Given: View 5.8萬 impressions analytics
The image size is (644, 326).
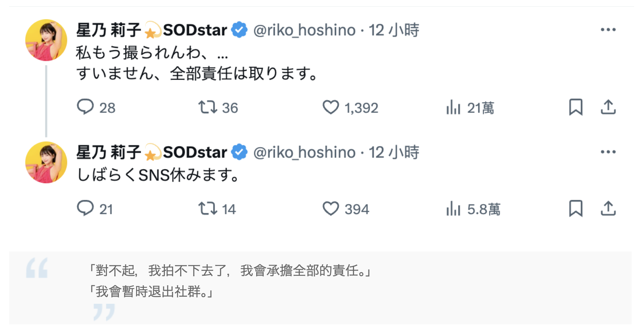Looking at the screenshot, I should [453, 209].
